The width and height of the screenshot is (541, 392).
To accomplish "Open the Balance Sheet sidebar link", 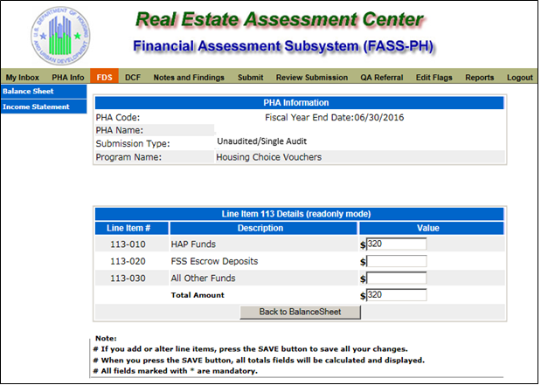I will point(28,92).
